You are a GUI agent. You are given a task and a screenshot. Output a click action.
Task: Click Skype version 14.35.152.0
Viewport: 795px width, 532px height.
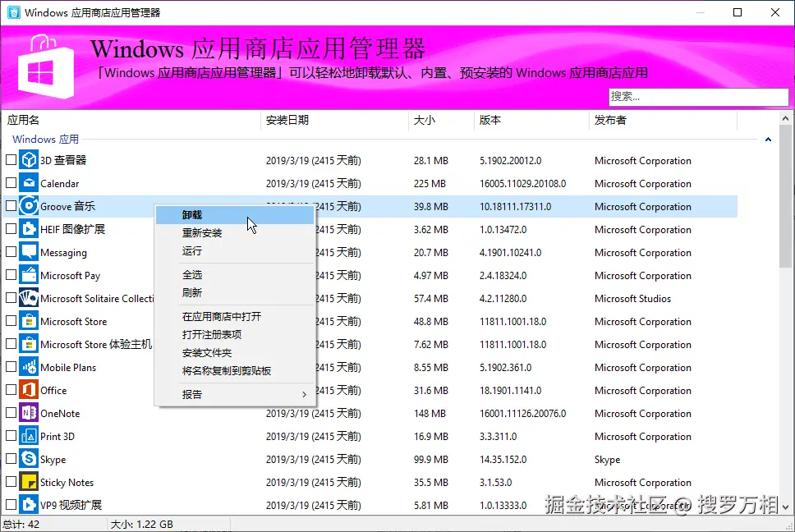click(503, 460)
